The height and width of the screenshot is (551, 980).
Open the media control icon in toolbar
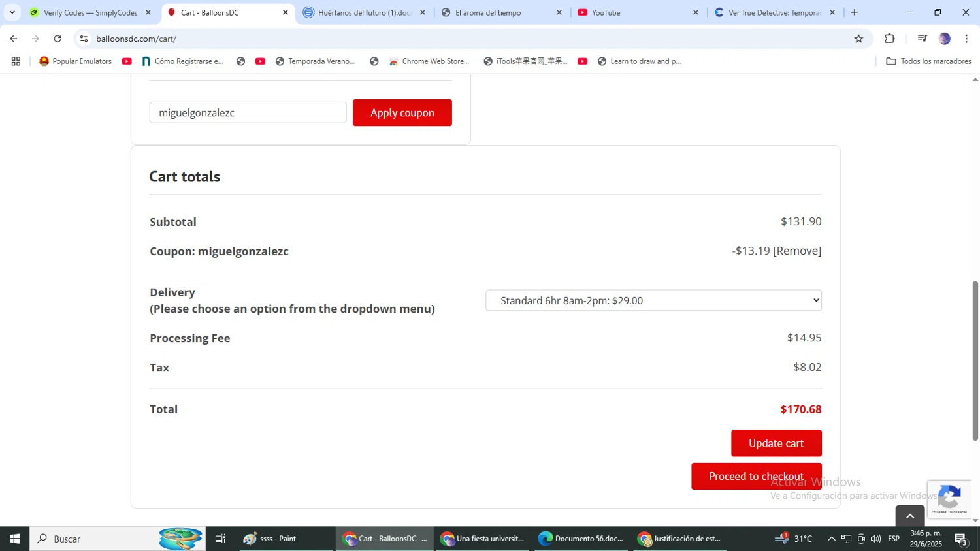922,39
